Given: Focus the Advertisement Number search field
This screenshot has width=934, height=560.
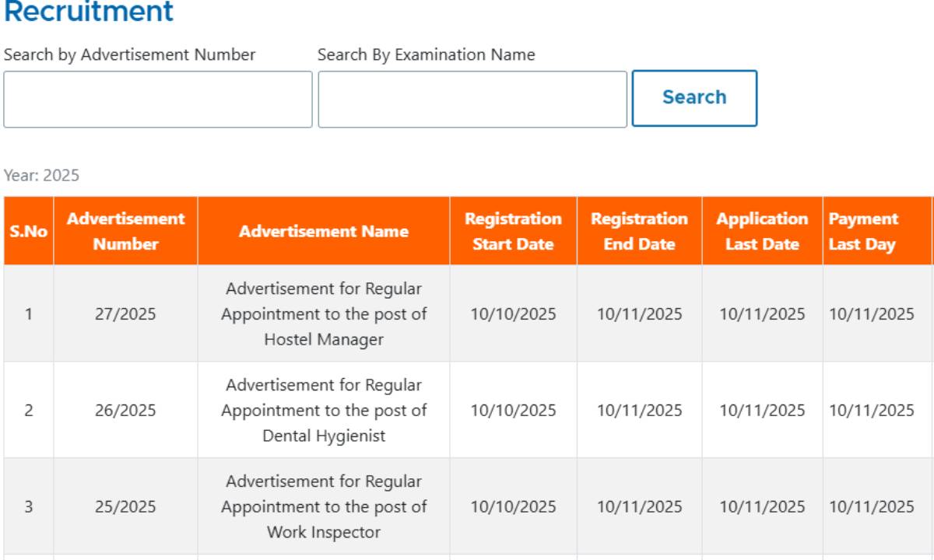Looking at the screenshot, I should click(x=158, y=100).
